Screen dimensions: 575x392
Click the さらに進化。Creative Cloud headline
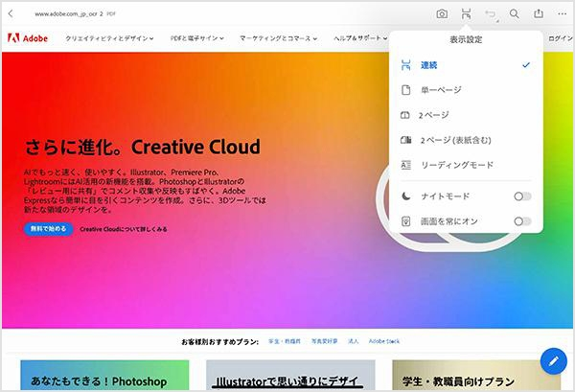pyautogui.click(x=143, y=147)
